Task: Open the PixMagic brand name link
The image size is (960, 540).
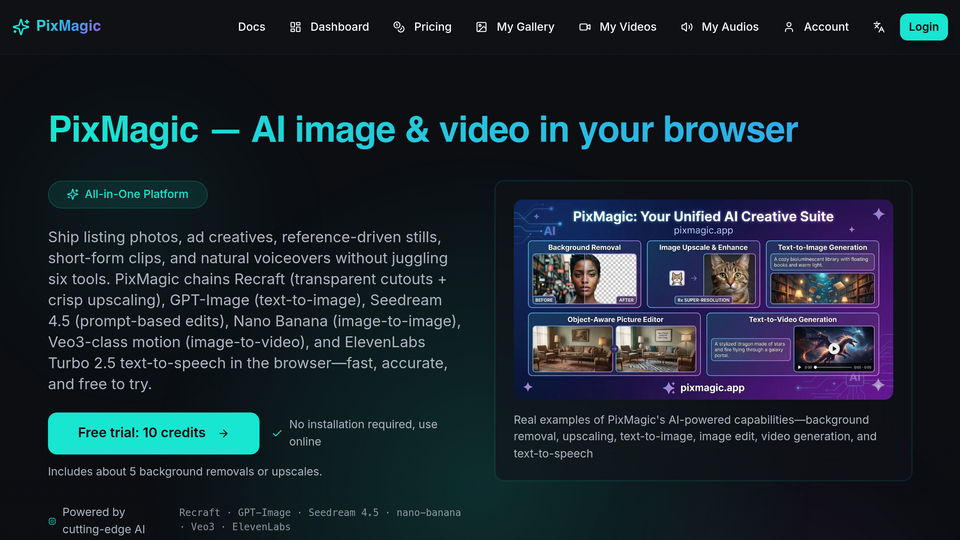Action: (68, 26)
